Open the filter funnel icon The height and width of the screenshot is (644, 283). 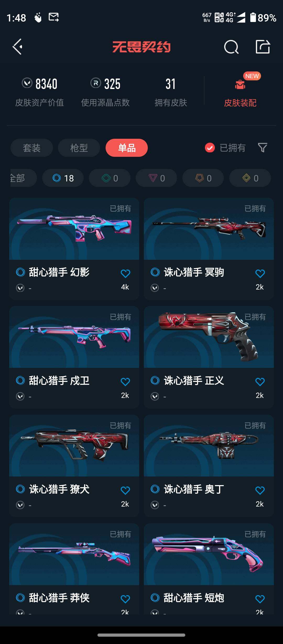click(263, 148)
